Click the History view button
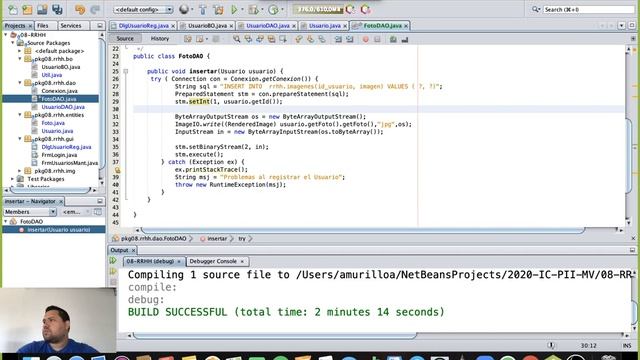This screenshot has height=360, width=640. (160, 38)
